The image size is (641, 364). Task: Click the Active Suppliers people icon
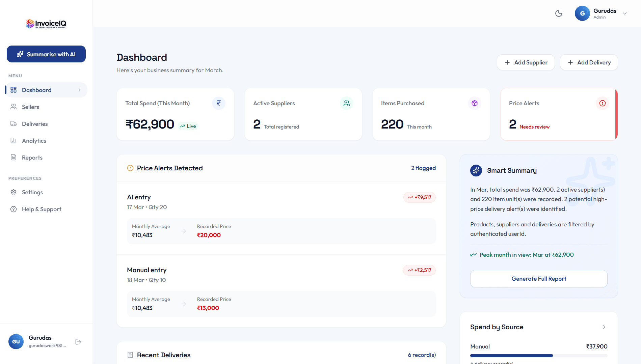coord(346,103)
